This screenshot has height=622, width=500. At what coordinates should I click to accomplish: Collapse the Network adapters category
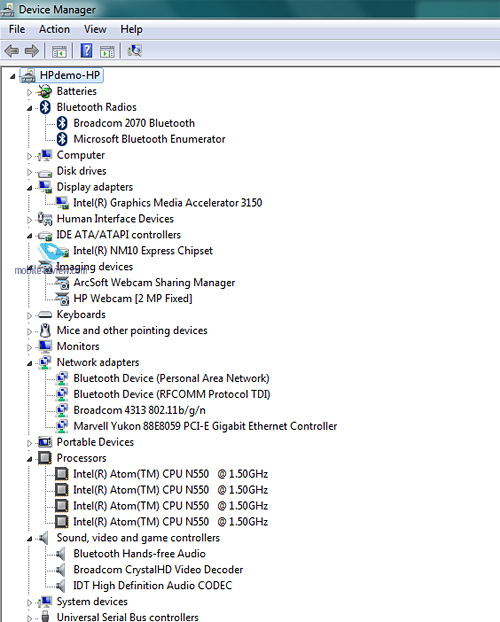[29, 363]
